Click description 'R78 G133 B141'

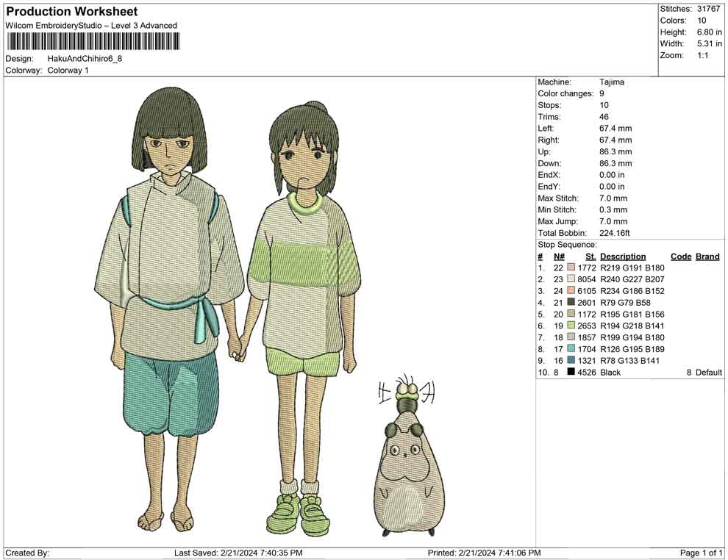(x=630, y=361)
